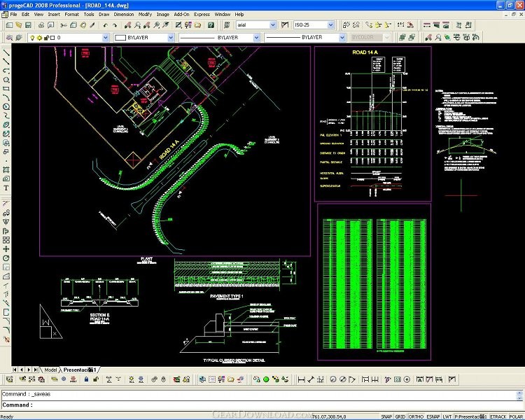Click the padlock icon in bottom toolbar
The width and height of the screenshot is (525, 420).
(x=86, y=379)
